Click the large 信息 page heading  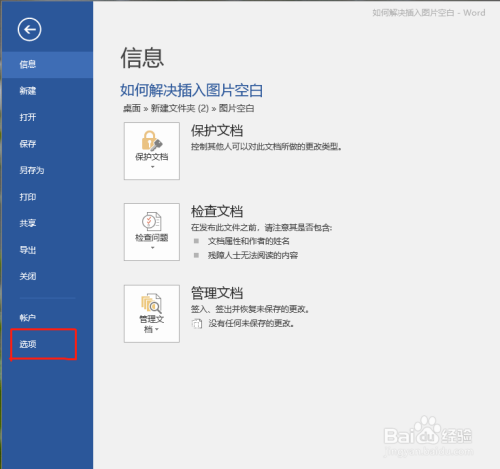point(142,58)
